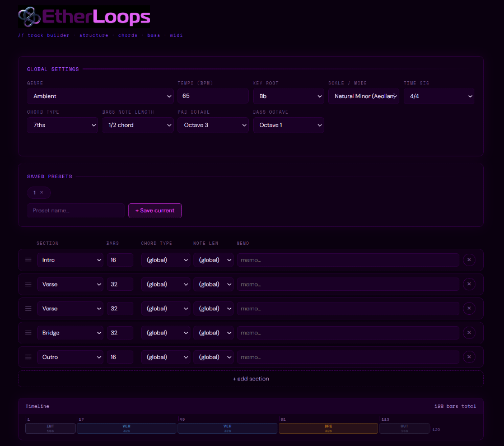The height and width of the screenshot is (446, 504).
Task: Open the Bridge row note length dropdown
Action: tap(213, 333)
